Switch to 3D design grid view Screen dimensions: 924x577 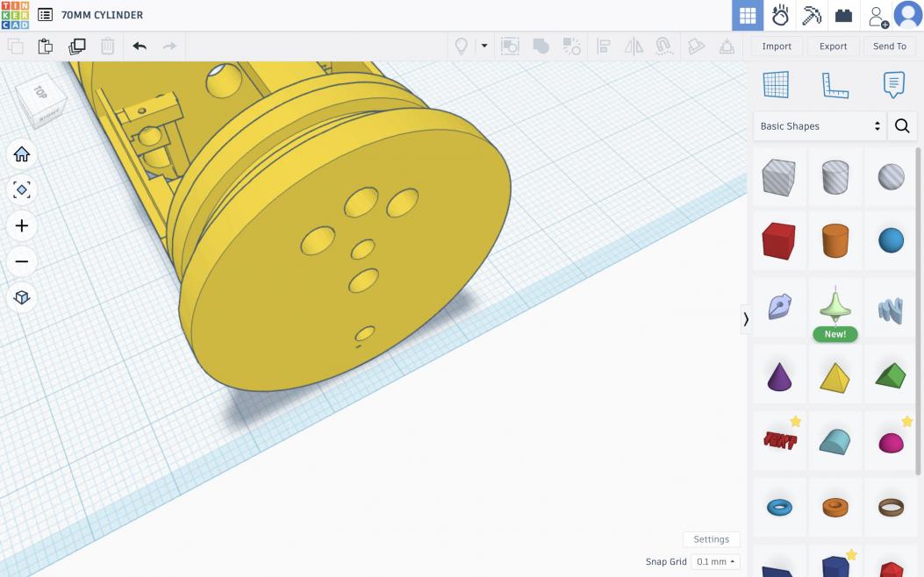(x=748, y=16)
